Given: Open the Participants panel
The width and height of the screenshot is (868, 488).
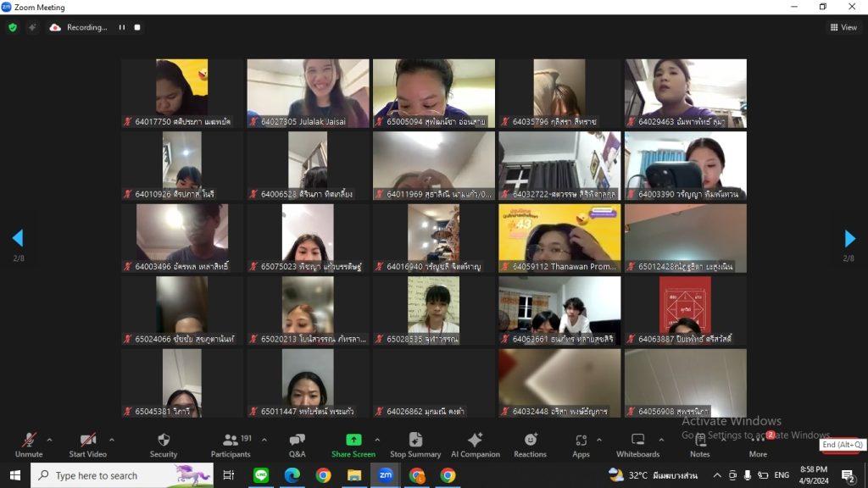Looking at the screenshot, I should click(231, 446).
